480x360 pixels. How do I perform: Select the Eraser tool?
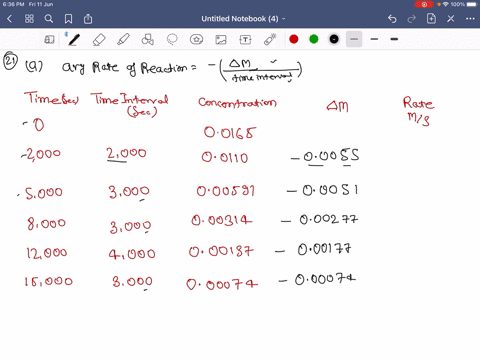coord(99,40)
